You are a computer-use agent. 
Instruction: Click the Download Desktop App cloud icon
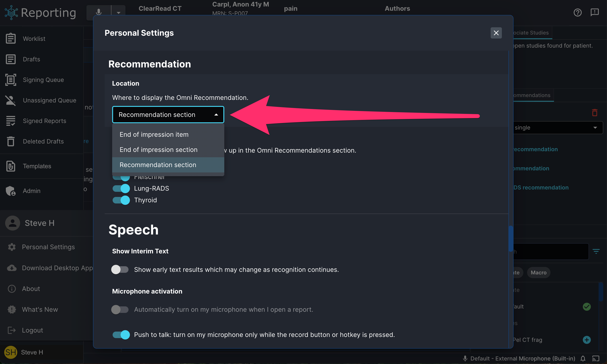tap(11, 268)
